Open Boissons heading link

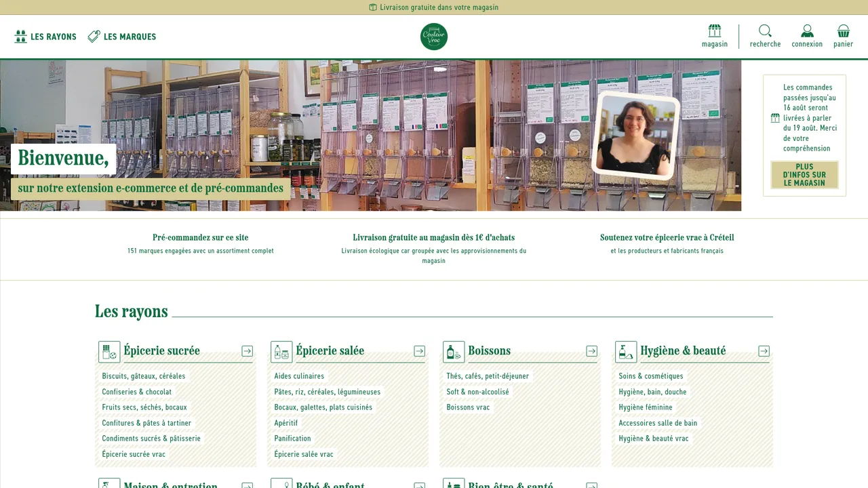click(489, 351)
